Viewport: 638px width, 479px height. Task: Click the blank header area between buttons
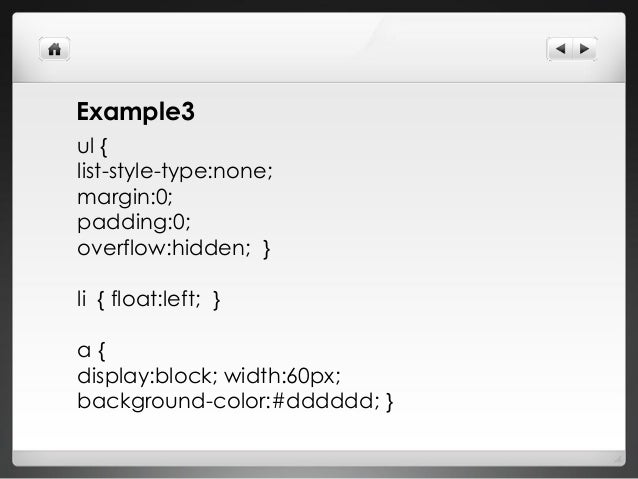[x=308, y=49]
